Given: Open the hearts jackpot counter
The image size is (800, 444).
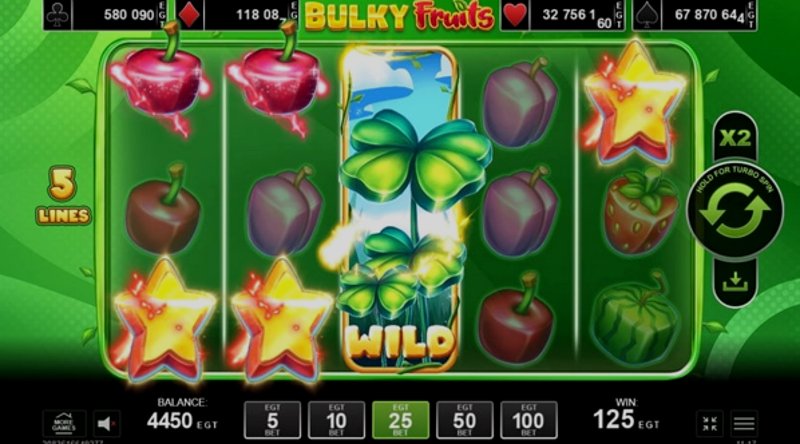Looking at the screenshot, I should pyautogui.click(x=562, y=15).
